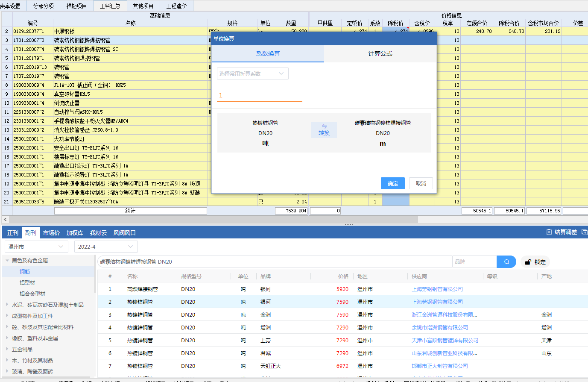Image resolution: width=588 pixels, height=382 pixels.
Task: Cancel the dialog with 取消
Action: [421, 183]
